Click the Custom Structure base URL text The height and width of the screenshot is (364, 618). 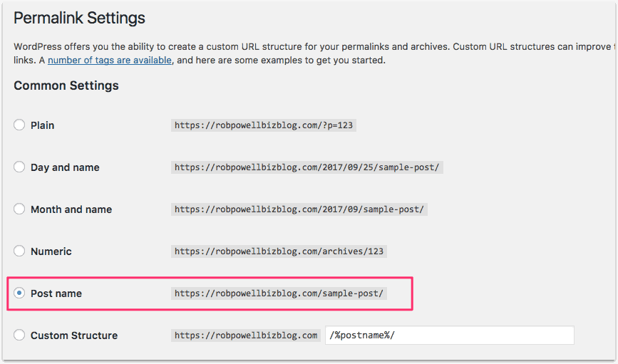(246, 336)
